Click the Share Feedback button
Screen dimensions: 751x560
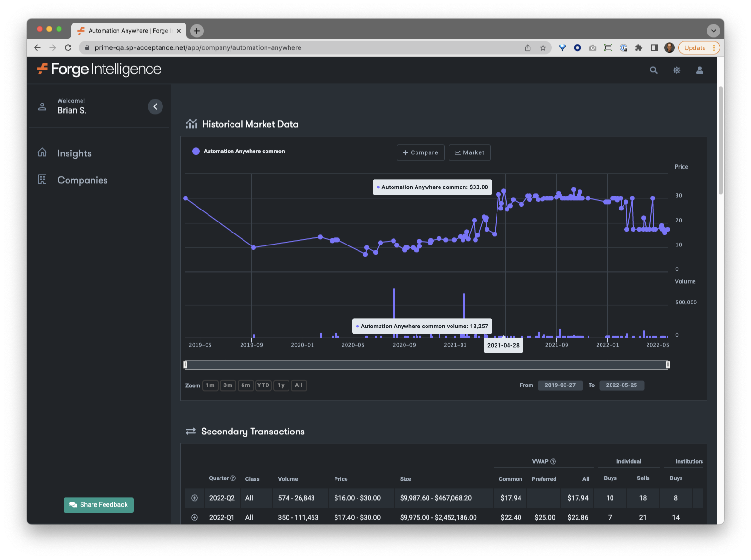coord(98,504)
